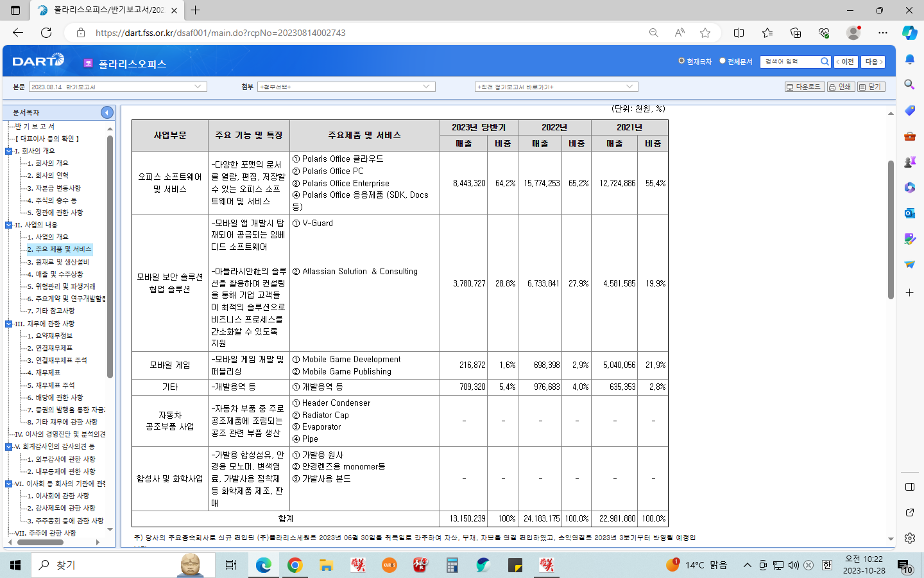Open the profile avatar
The height and width of the screenshot is (578, 924).
[853, 33]
